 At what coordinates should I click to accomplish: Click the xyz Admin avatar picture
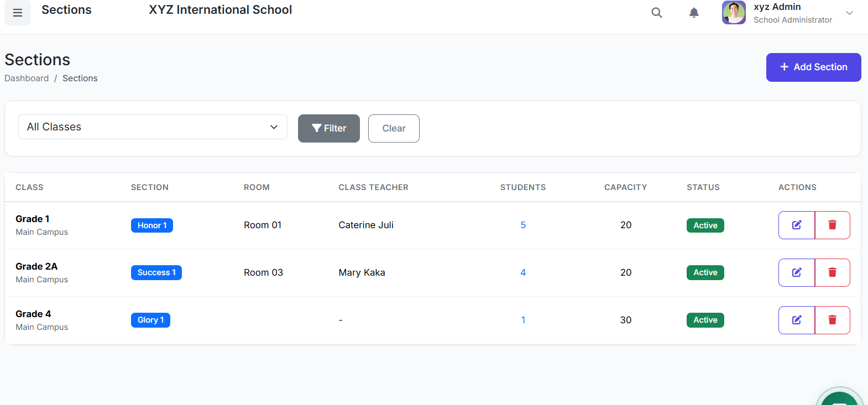point(734,13)
